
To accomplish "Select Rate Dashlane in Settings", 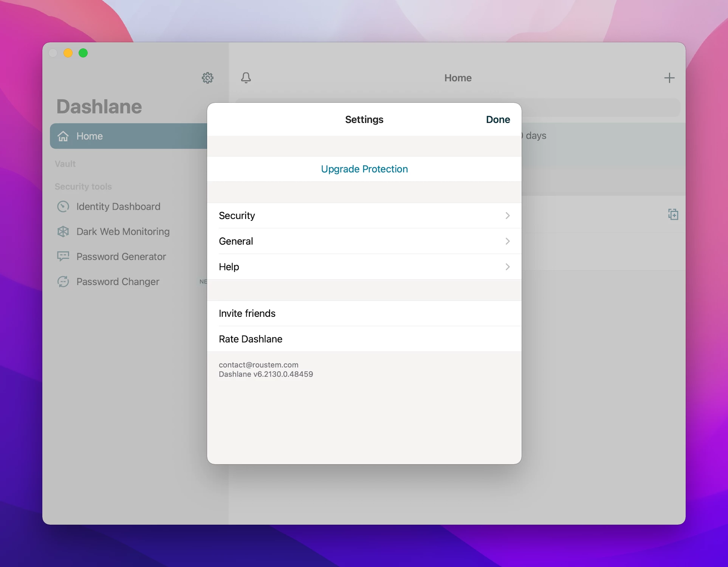I will click(364, 339).
